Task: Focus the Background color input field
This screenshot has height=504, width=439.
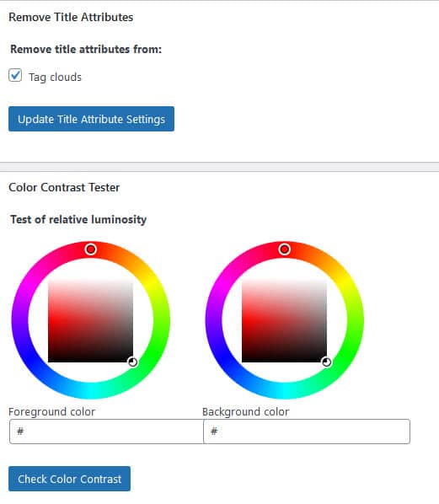Action: (x=307, y=432)
